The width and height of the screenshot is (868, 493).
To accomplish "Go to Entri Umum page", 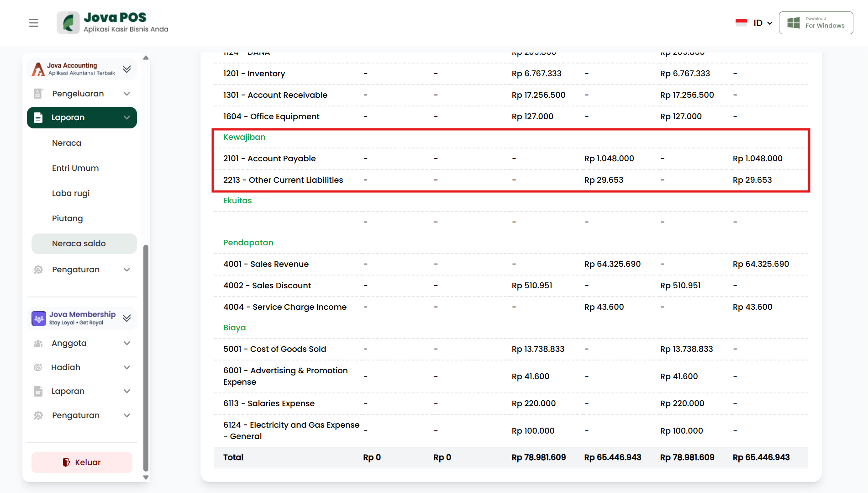I will pyautogui.click(x=75, y=168).
